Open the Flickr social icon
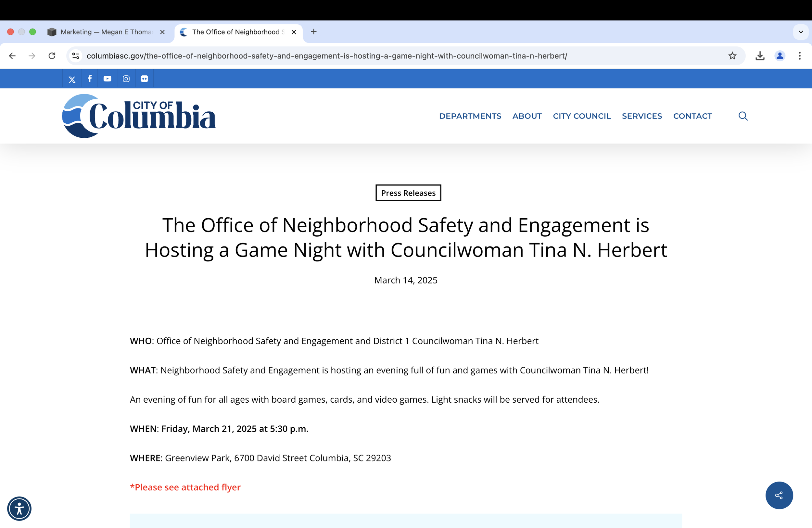The height and width of the screenshot is (528, 812). 144,79
